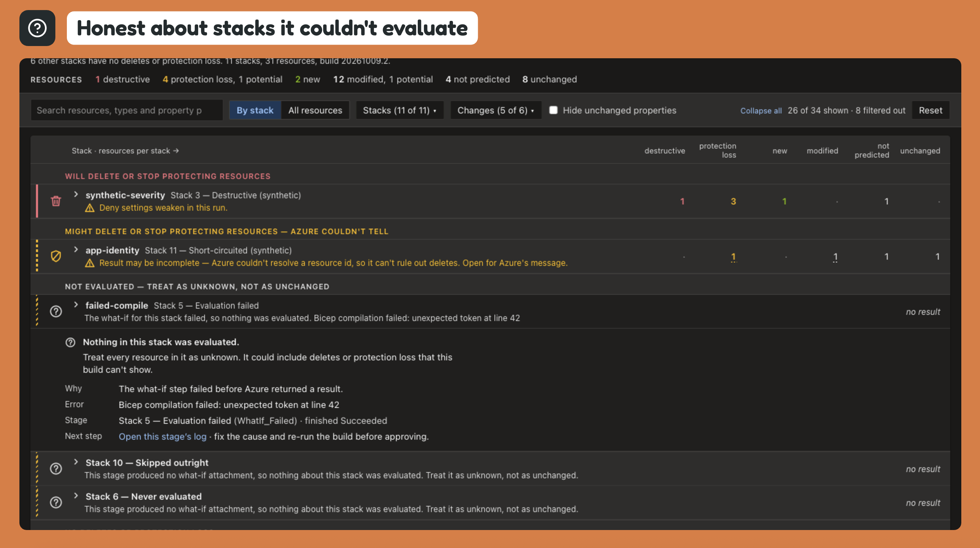Expand Stack 10 — Skipped outright row

76,462
